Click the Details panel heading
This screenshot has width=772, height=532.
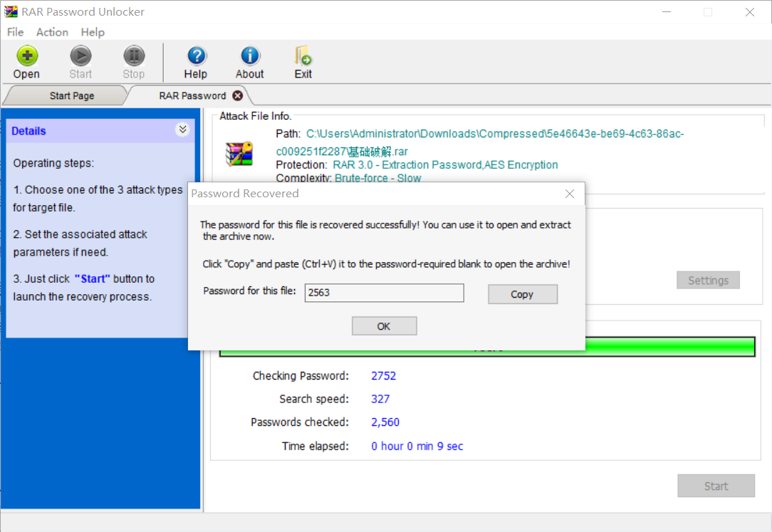[28, 131]
